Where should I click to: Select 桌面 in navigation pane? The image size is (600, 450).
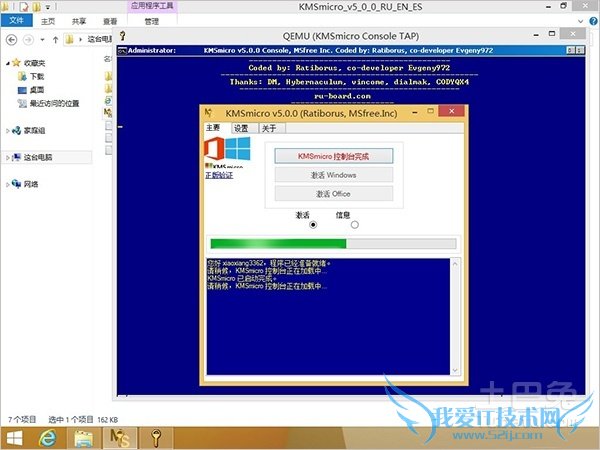(37, 90)
